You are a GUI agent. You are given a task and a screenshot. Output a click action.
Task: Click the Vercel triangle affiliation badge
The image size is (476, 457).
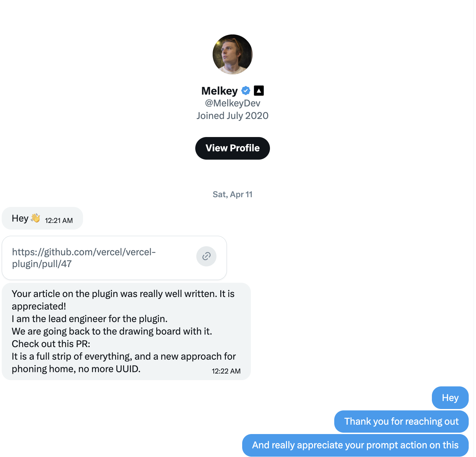pos(258,90)
